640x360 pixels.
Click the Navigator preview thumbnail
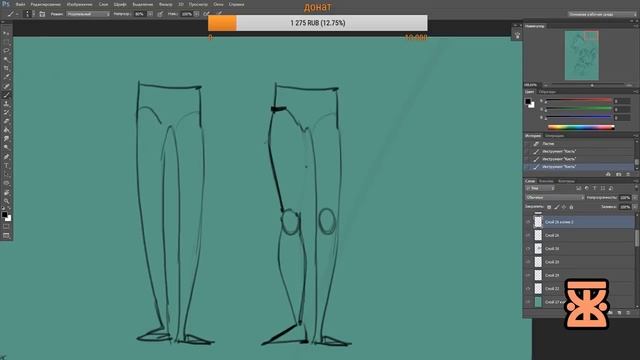[582, 55]
